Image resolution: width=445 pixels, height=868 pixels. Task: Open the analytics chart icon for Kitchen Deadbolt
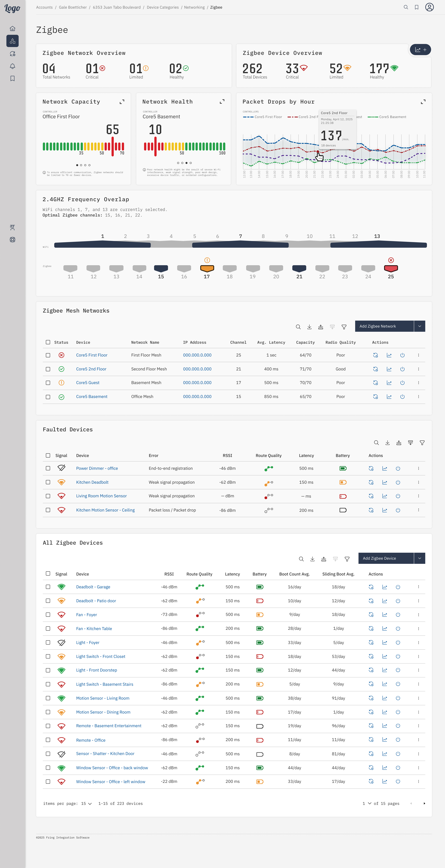coord(384,482)
